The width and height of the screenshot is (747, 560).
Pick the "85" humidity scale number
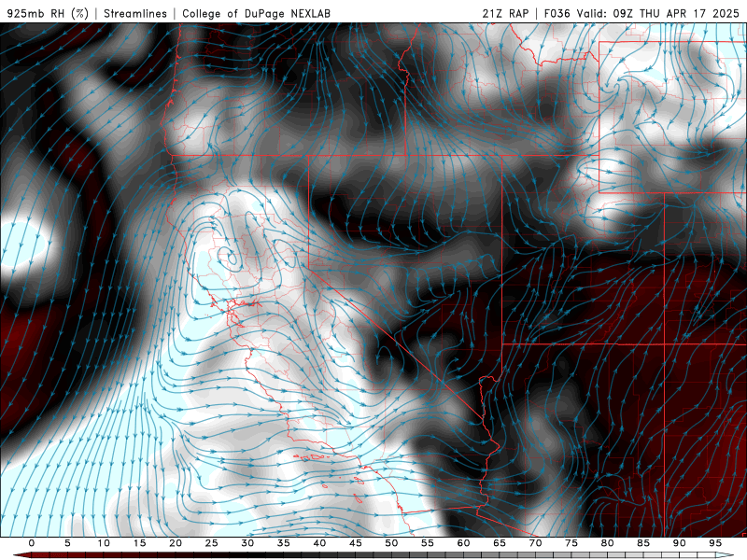coord(643,543)
